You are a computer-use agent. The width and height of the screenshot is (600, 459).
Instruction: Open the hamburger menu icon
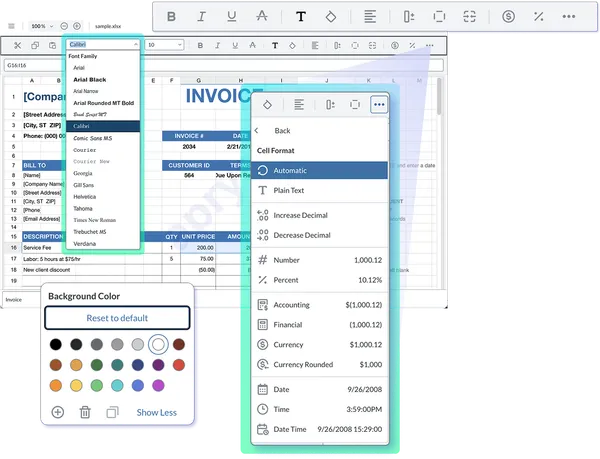11,26
